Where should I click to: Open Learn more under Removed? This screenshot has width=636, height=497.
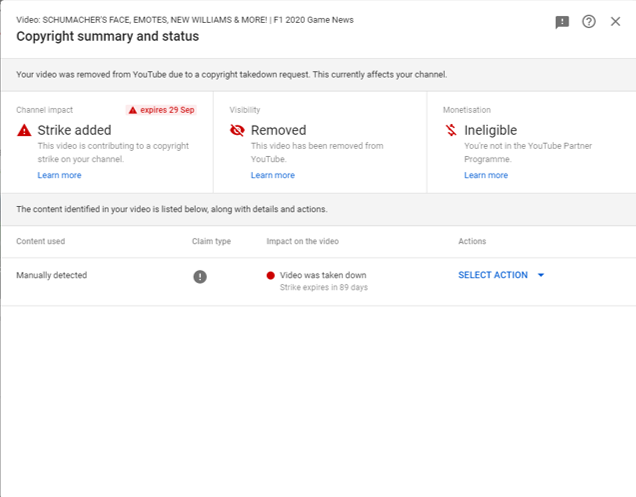point(273,175)
